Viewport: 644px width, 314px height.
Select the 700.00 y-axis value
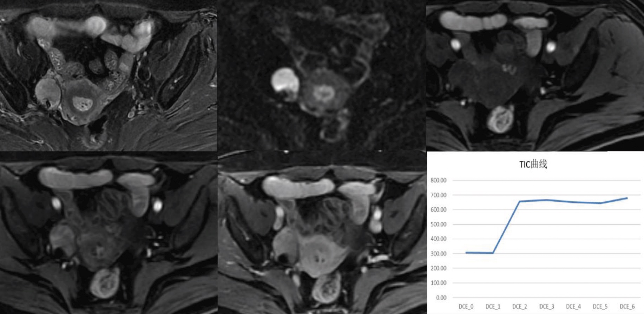tap(438, 195)
